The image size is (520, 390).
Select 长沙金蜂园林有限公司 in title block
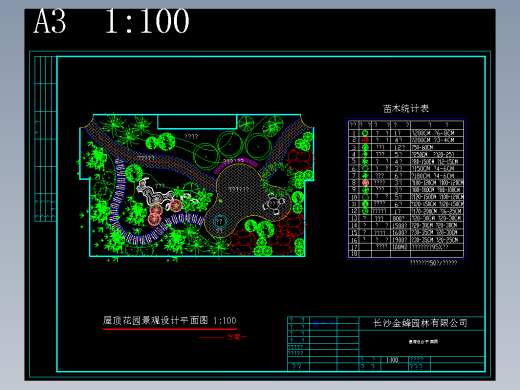[420, 323]
